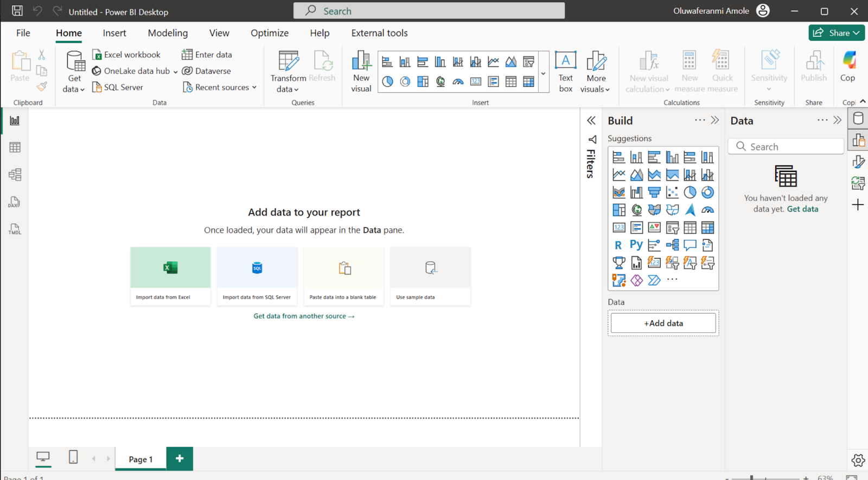Open OneLake data hub dropdown arrow
Image resolution: width=868 pixels, height=480 pixels.
point(175,72)
